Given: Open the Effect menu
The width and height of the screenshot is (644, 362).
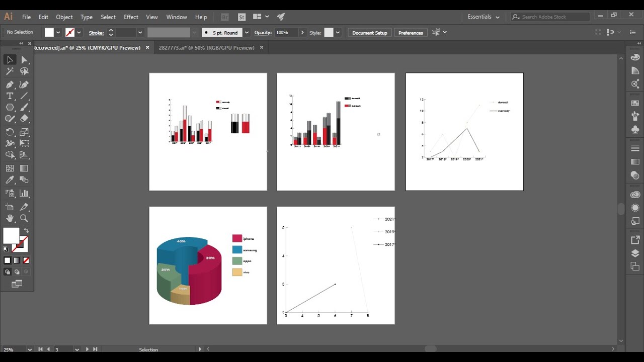Looking at the screenshot, I should click(x=131, y=17).
